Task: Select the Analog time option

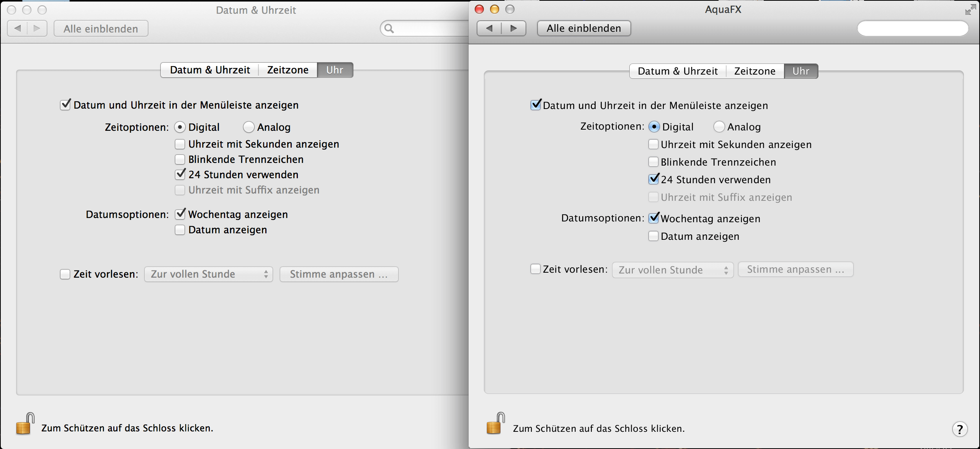Action: (248, 127)
